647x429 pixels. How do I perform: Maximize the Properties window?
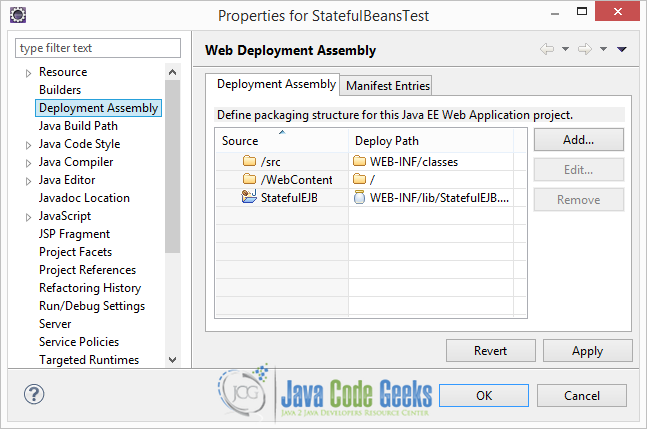(x=582, y=11)
